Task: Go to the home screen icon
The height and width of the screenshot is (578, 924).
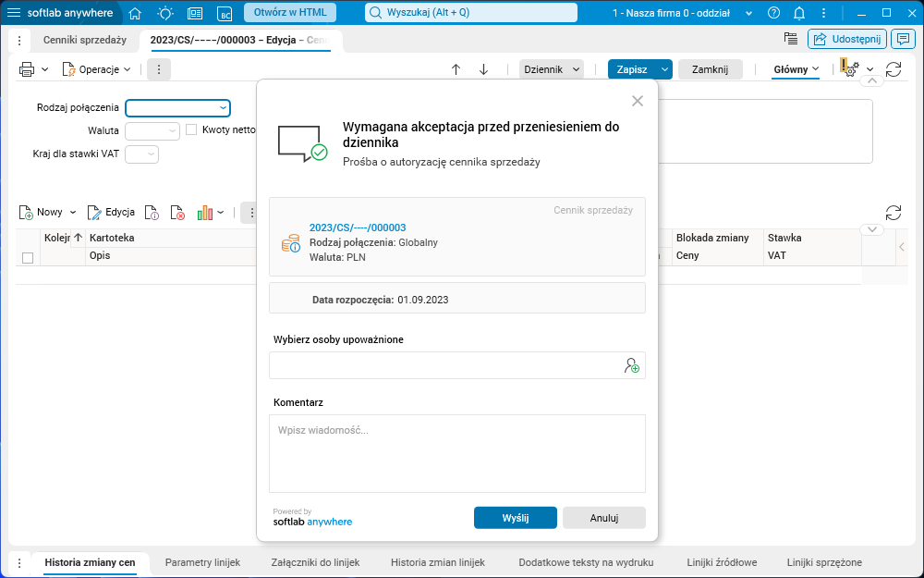Action: (135, 13)
